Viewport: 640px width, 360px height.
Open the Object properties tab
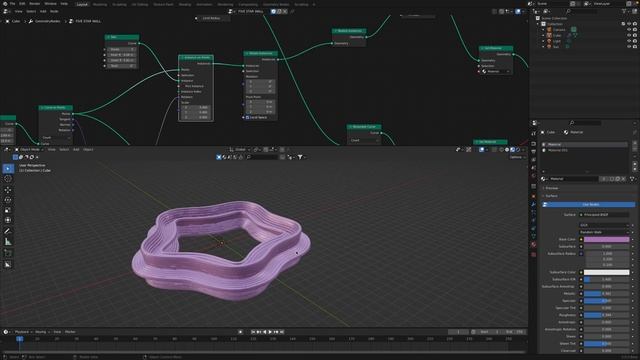click(x=533, y=196)
